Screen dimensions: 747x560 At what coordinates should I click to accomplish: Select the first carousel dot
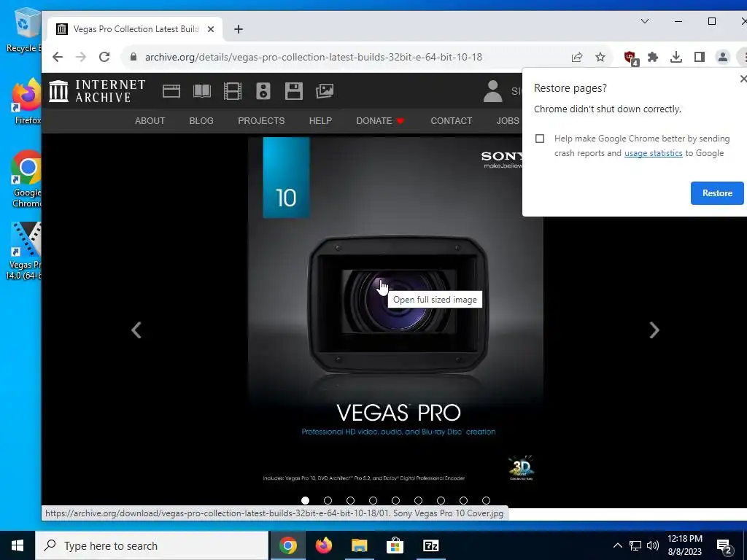pos(306,500)
